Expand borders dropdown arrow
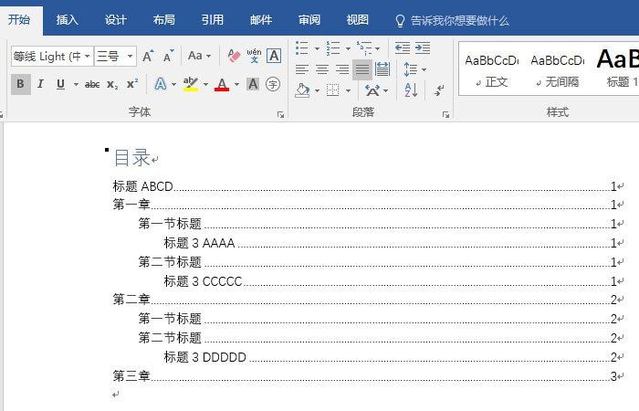 click(348, 90)
